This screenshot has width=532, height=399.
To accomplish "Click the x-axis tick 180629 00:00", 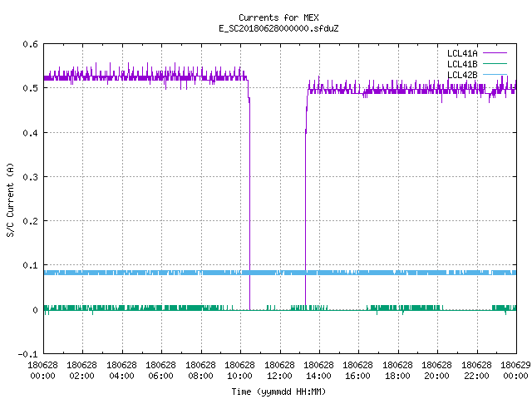I will point(515,371).
